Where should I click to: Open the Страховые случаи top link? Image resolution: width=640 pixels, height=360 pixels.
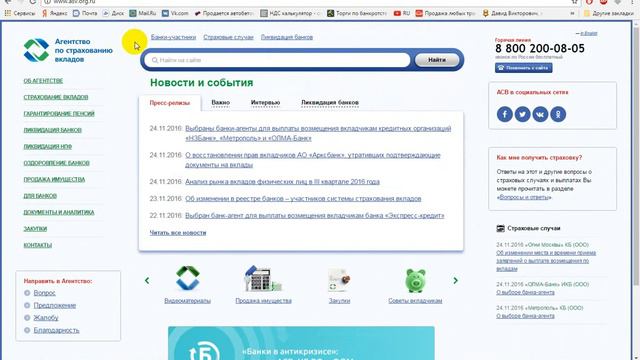[229, 37]
